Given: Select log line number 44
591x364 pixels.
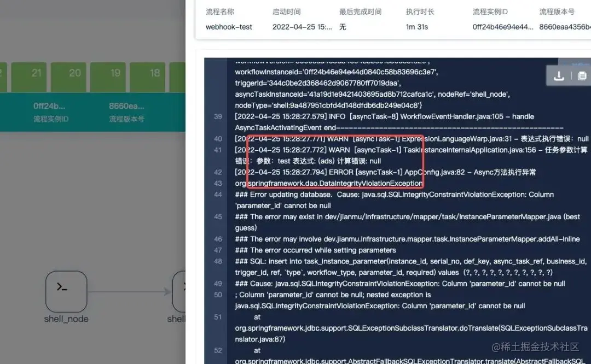Looking at the screenshot, I should coord(218,194).
